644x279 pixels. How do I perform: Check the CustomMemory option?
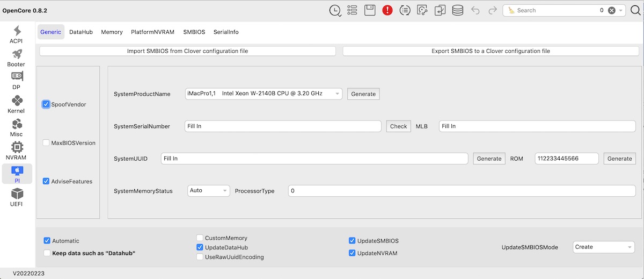[200, 238]
